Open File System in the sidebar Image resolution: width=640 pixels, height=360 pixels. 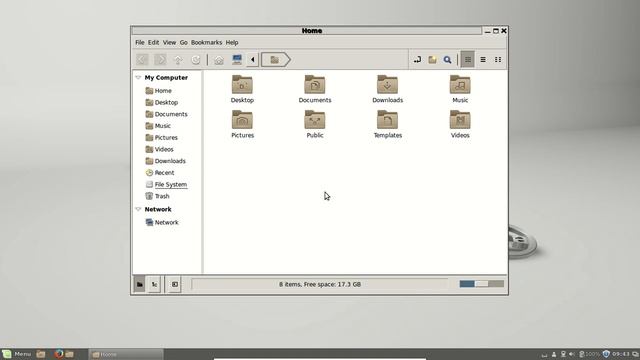click(x=167, y=184)
